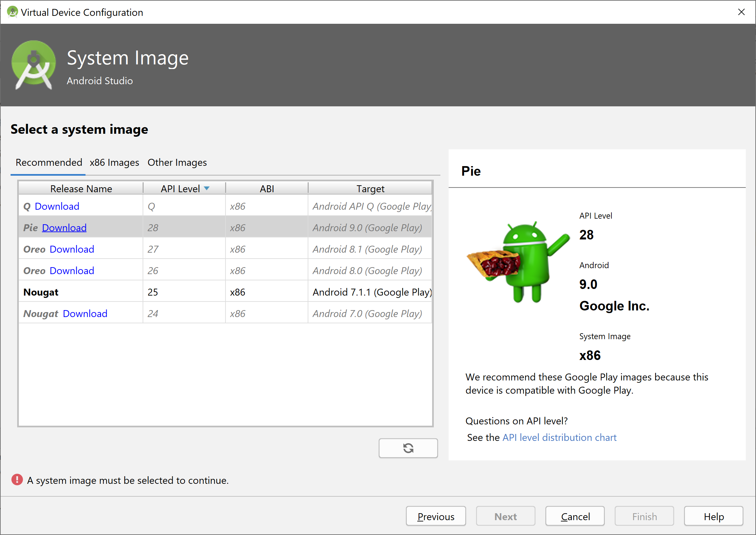
Task: Click the Download link for Q
Action: point(57,206)
